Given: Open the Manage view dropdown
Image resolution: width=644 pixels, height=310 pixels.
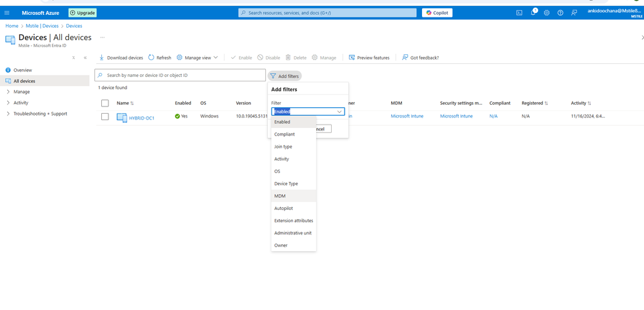Looking at the screenshot, I should tap(197, 57).
